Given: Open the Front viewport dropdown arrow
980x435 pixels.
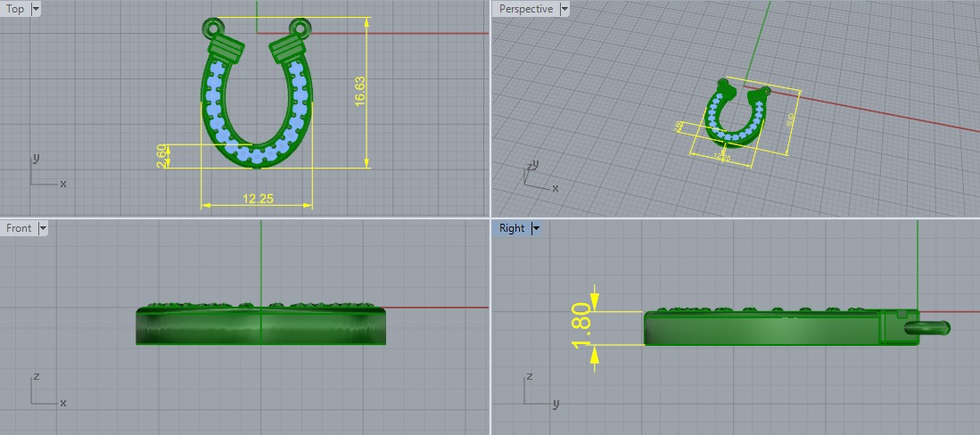Looking at the screenshot, I should (x=43, y=228).
